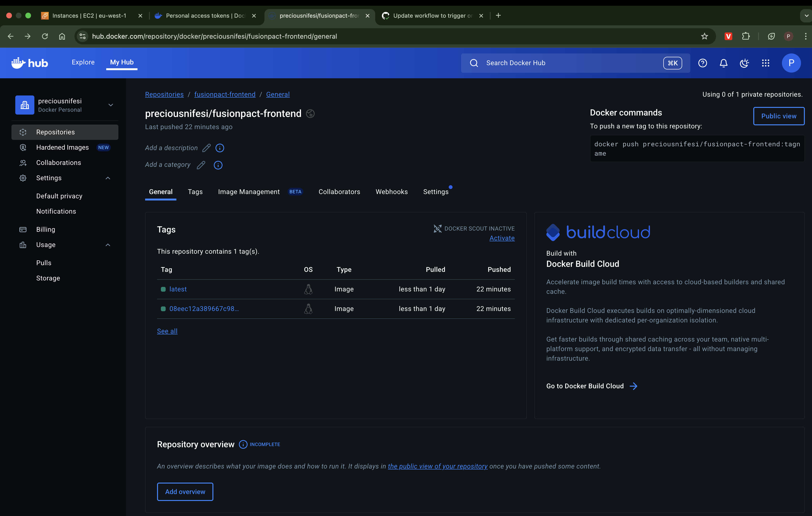Click the Billing card icon in sidebar
This screenshot has height=516, width=812.
tap(23, 229)
